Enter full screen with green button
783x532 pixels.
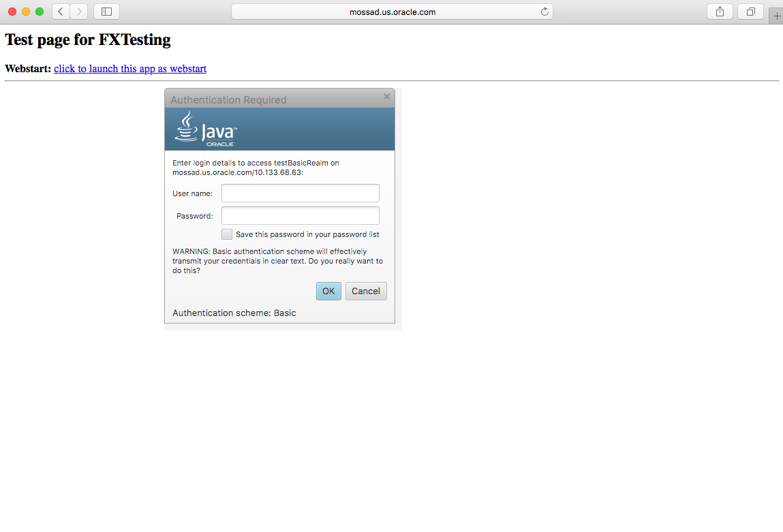point(40,12)
